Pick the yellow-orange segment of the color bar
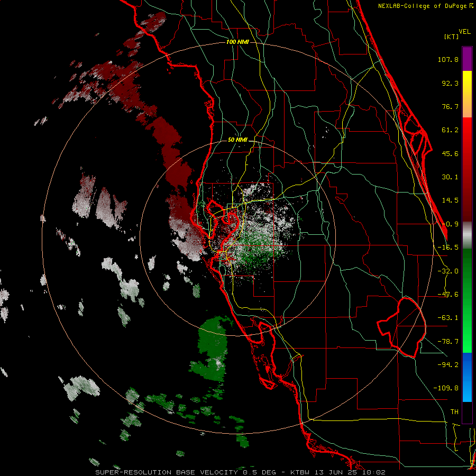 pos(467,94)
